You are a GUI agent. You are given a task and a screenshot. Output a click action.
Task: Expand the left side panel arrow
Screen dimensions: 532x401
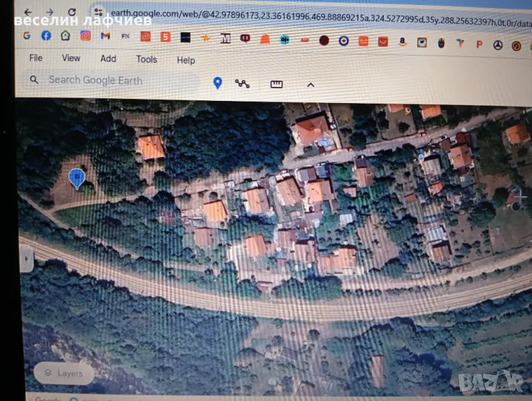pyautogui.click(x=26, y=257)
